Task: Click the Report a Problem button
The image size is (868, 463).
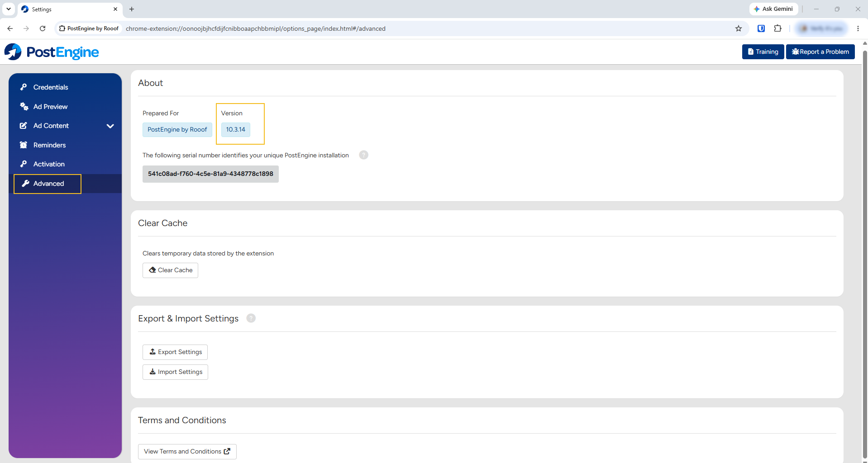Action: 820,52
